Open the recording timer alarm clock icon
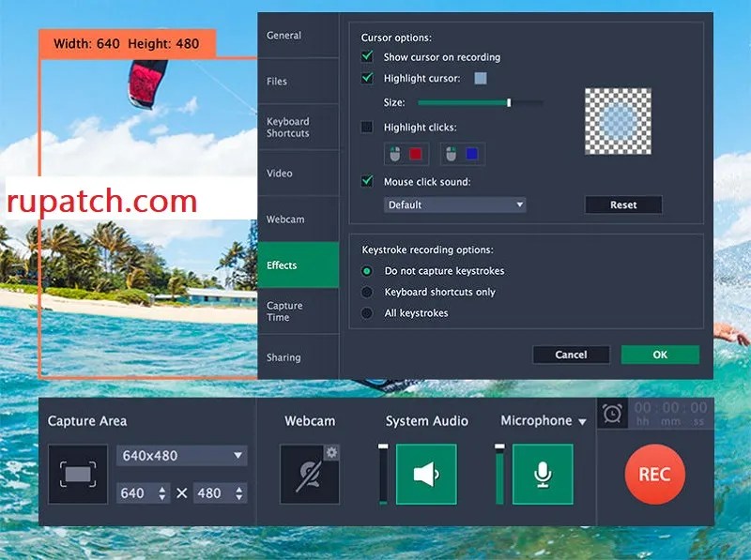The image size is (751, 560). [612, 413]
